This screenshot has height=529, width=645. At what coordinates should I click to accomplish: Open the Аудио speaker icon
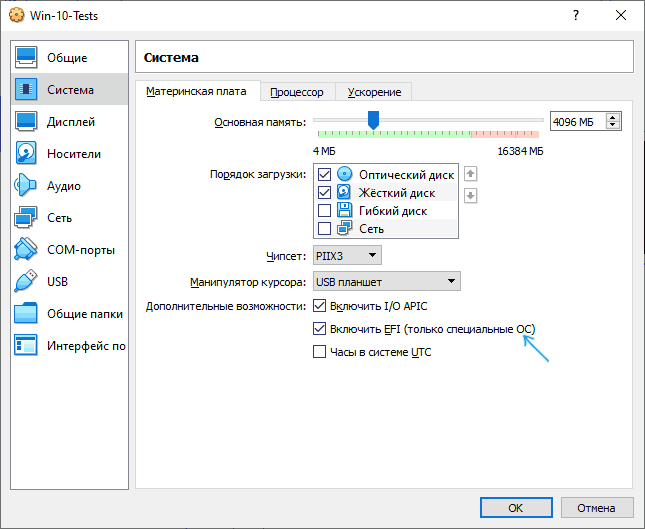click(26, 186)
